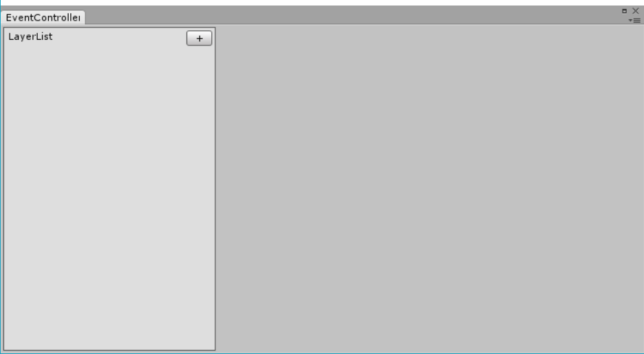Click the right border of LayerList panel
Screen dimensions: 644x354
coord(215,189)
